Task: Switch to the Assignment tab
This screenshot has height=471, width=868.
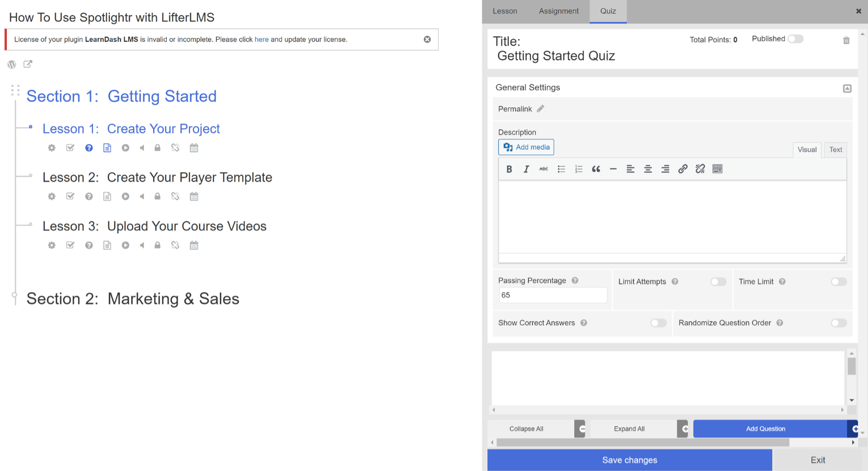Action: tap(559, 11)
